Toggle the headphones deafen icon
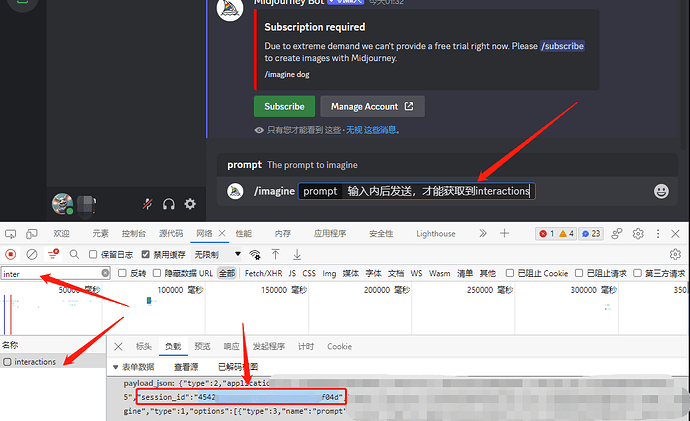 (x=169, y=204)
